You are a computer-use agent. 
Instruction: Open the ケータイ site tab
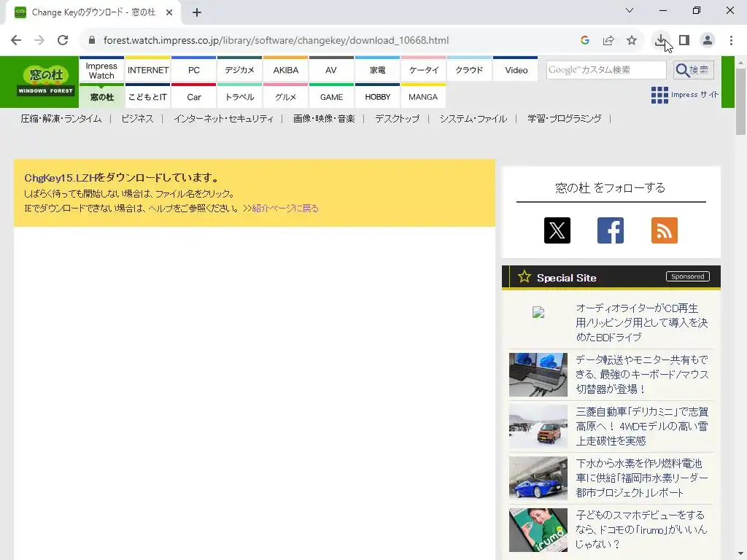(424, 70)
